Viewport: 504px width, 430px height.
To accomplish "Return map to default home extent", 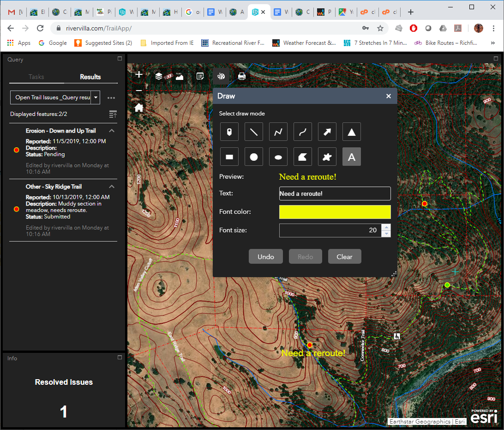I will click(x=138, y=108).
